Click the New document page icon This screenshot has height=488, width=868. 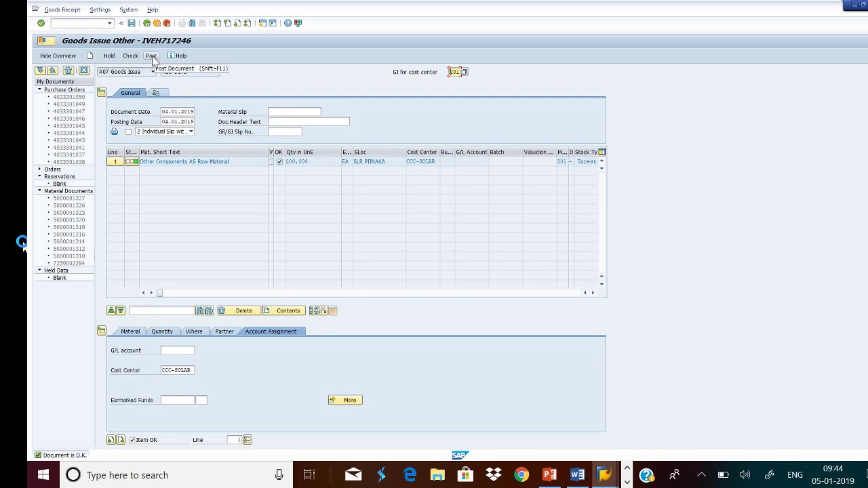coord(90,56)
